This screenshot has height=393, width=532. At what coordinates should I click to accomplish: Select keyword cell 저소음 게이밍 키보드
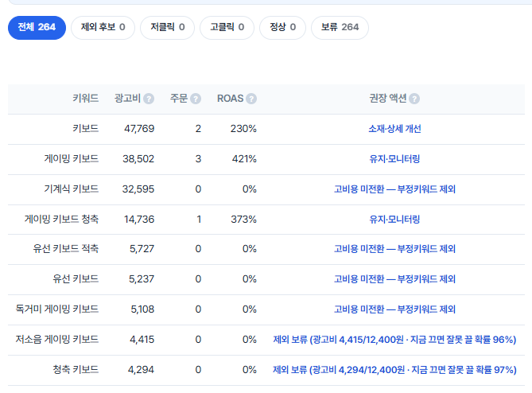click(57, 340)
